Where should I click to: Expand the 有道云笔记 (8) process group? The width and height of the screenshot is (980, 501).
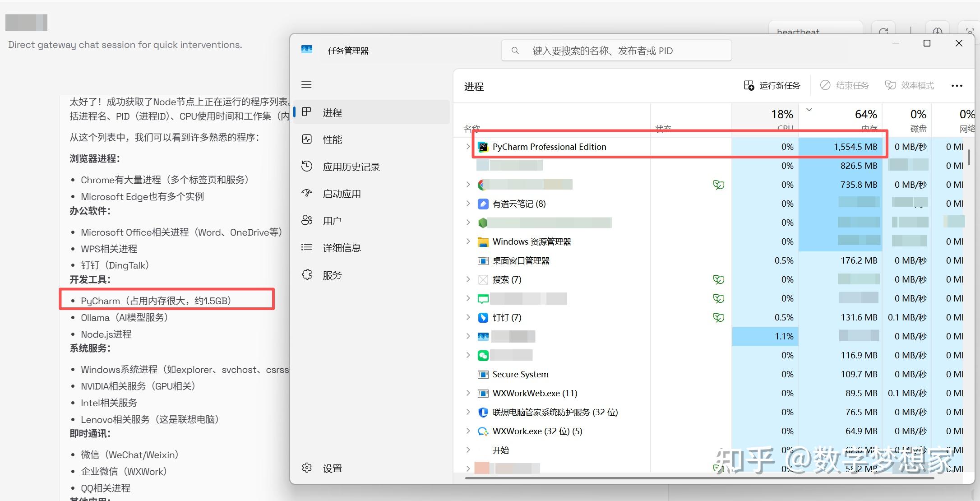tap(467, 204)
